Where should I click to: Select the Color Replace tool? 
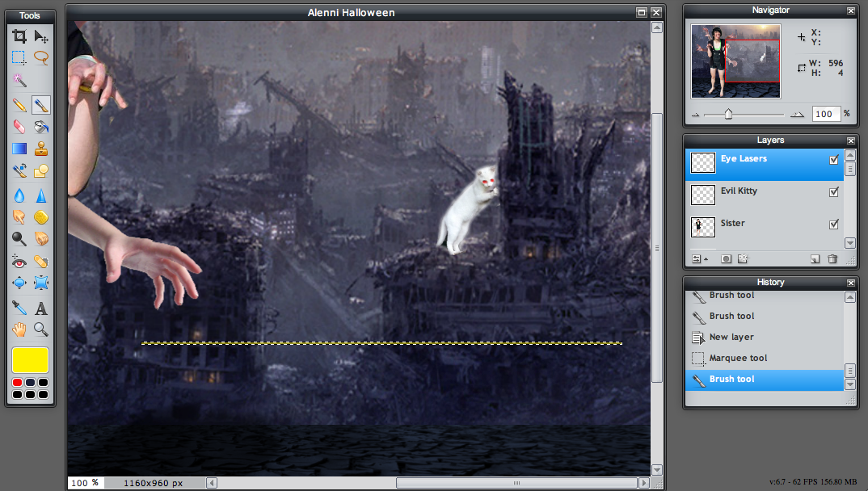[19, 171]
